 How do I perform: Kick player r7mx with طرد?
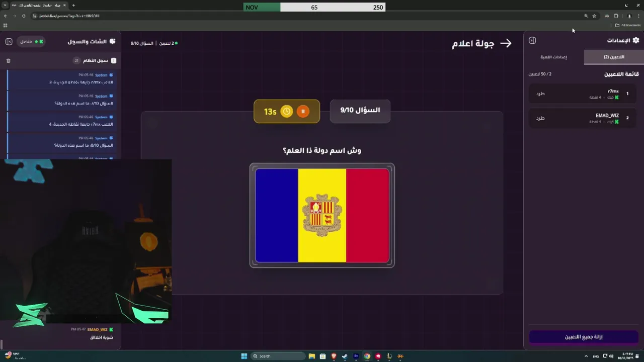point(540,94)
